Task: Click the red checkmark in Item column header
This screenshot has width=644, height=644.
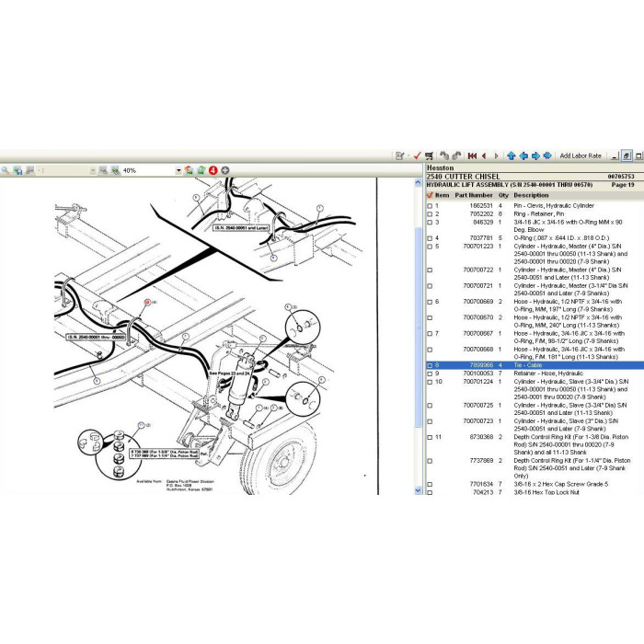Action: pos(430,195)
